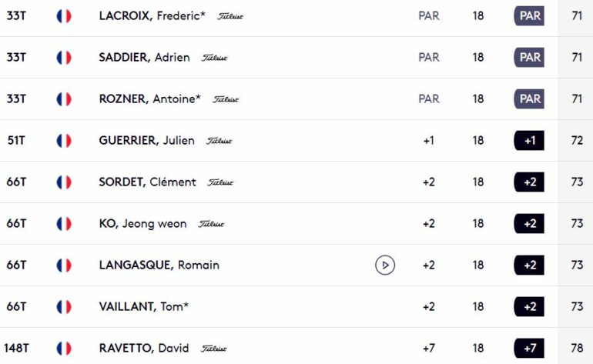Click PAR badge in Lacroix row

(x=529, y=16)
